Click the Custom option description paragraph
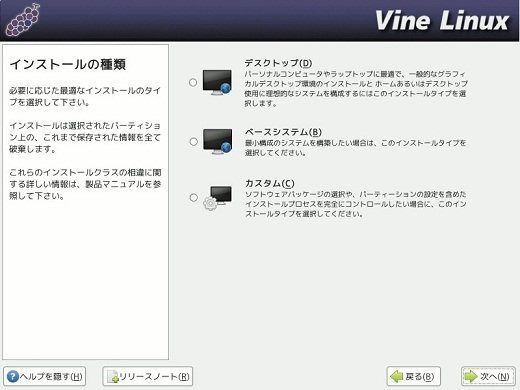 (x=356, y=204)
